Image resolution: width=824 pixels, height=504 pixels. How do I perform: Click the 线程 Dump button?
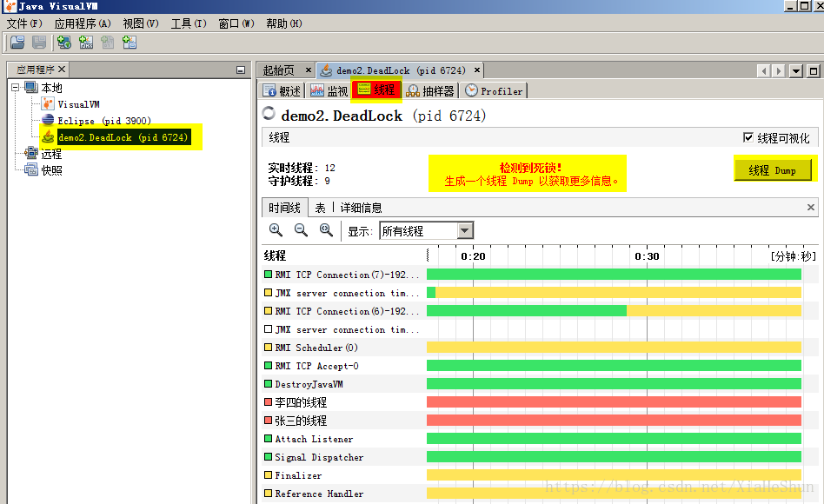tap(772, 170)
